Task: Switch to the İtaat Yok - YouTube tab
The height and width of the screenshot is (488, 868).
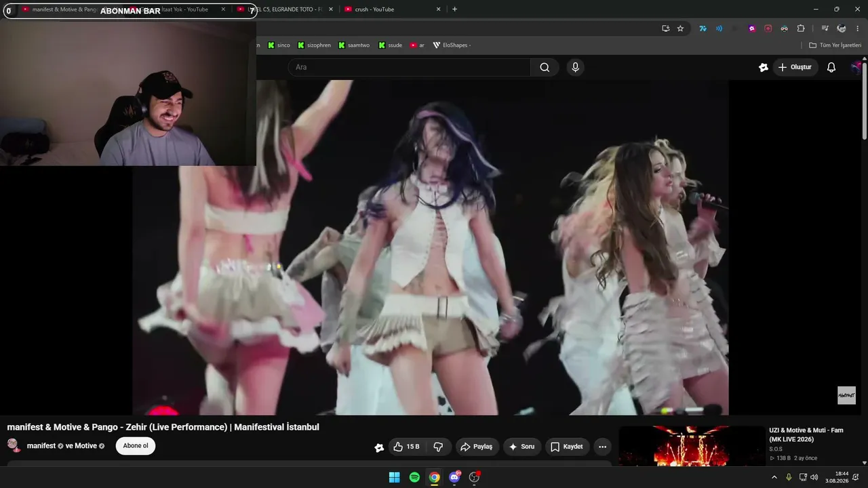Action: point(182,9)
